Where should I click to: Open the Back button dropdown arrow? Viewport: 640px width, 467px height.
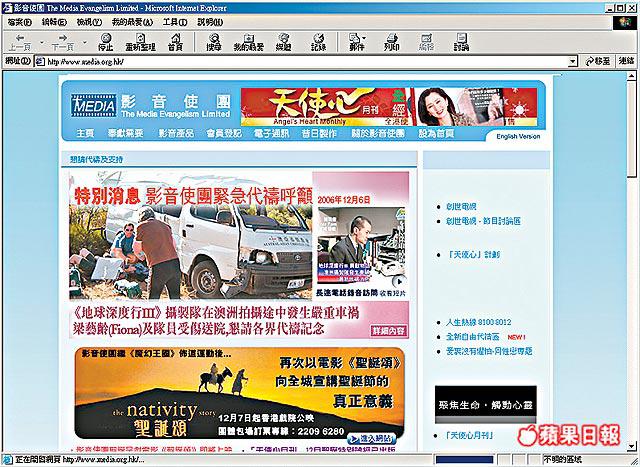(x=42, y=42)
